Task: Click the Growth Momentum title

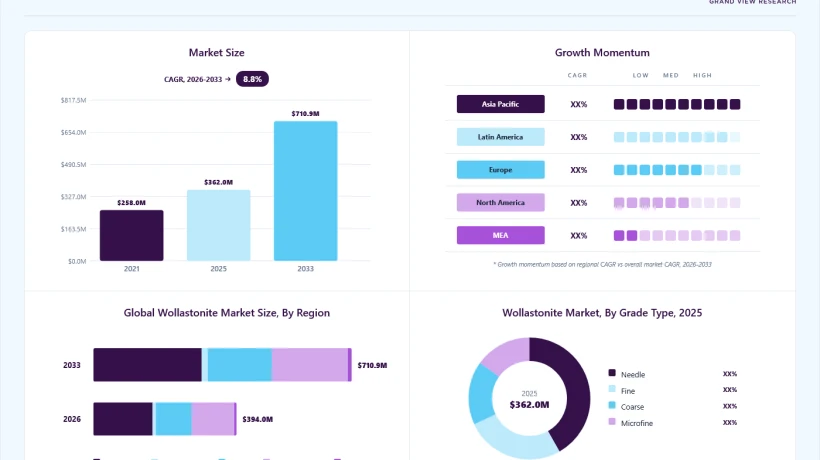Action: coord(602,53)
